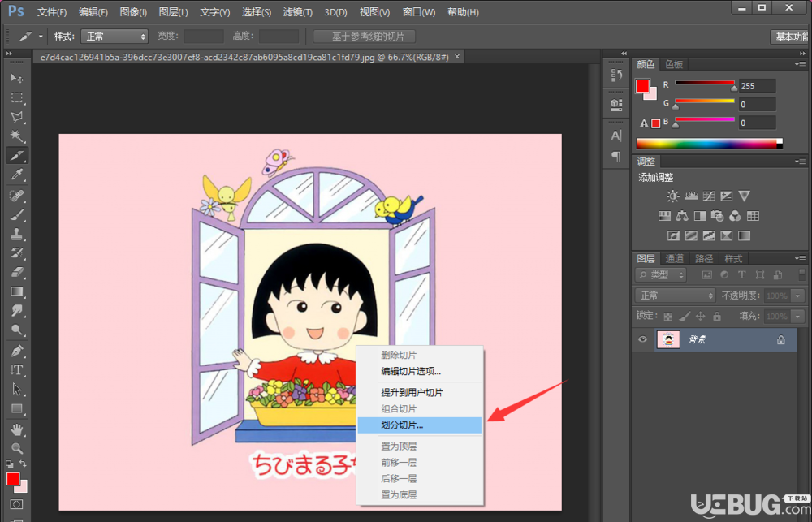Toggle pixel layer filter
Viewport: 812px width, 522px height.
707,275
